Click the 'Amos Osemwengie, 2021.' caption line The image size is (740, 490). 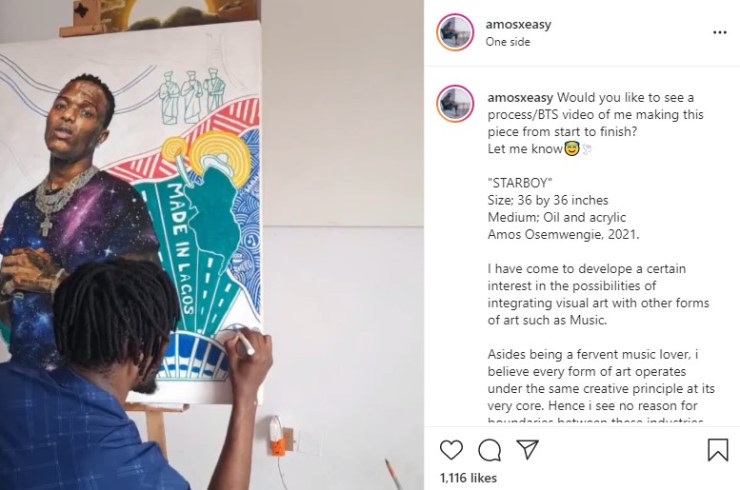coord(563,234)
